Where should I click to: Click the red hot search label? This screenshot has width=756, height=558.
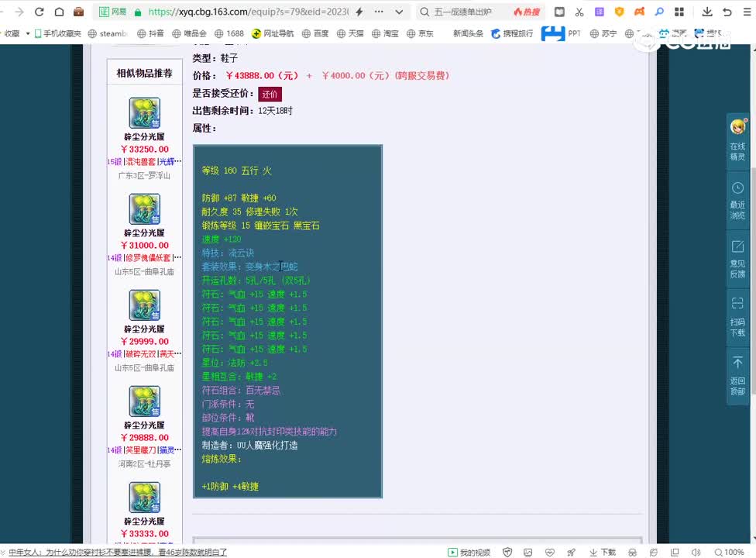pos(527,12)
